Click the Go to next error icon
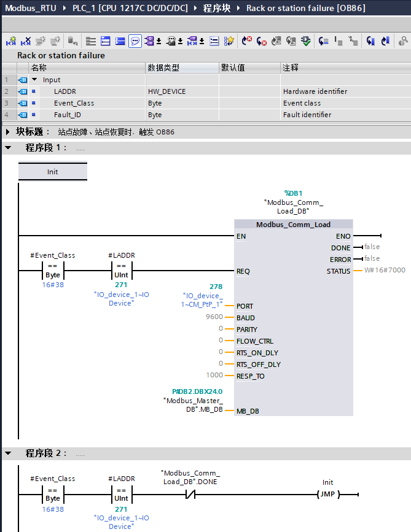The image size is (411, 532). [246, 41]
